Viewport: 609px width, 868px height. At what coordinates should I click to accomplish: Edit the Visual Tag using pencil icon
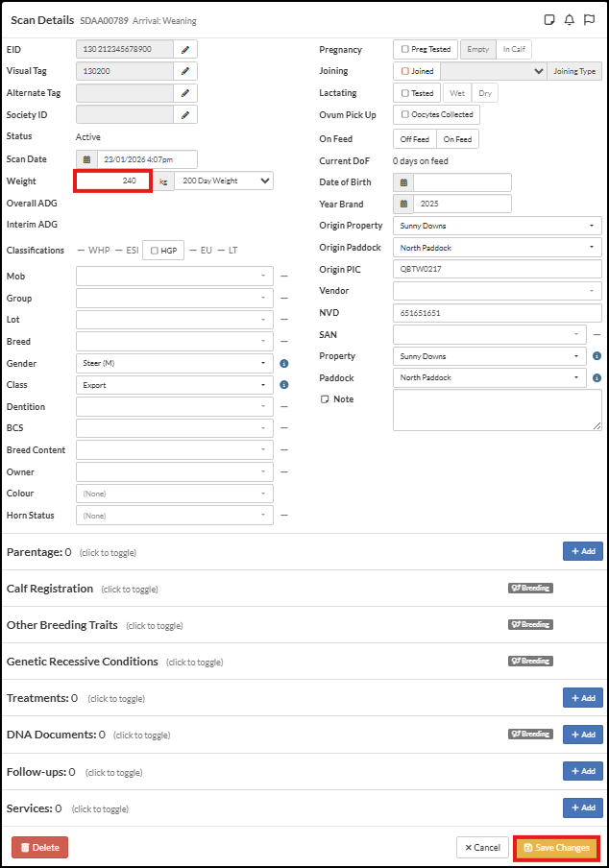pos(185,71)
